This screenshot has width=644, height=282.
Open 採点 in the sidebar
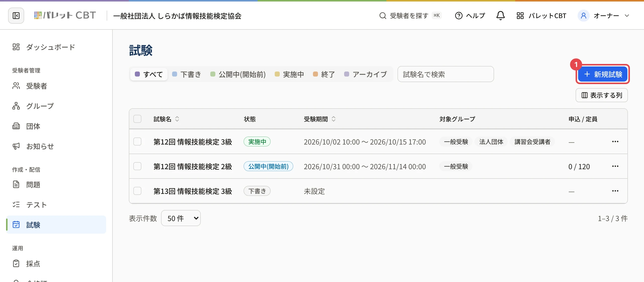(x=56, y=264)
